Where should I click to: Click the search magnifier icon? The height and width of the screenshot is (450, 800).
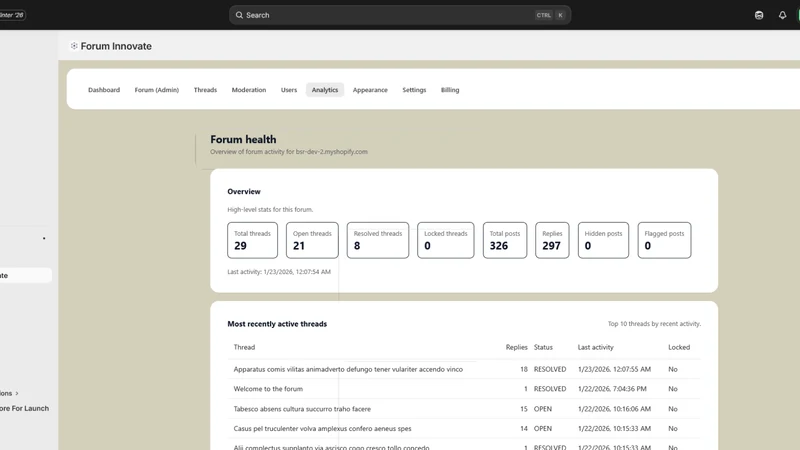[239, 15]
